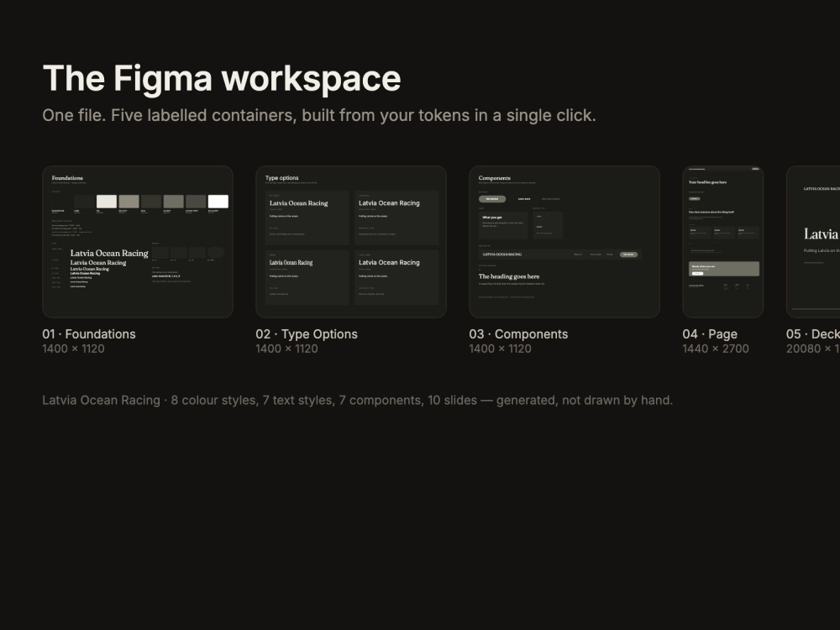Click the '05 · Deck' label
Screen dimensions: 840x630
coord(813,334)
